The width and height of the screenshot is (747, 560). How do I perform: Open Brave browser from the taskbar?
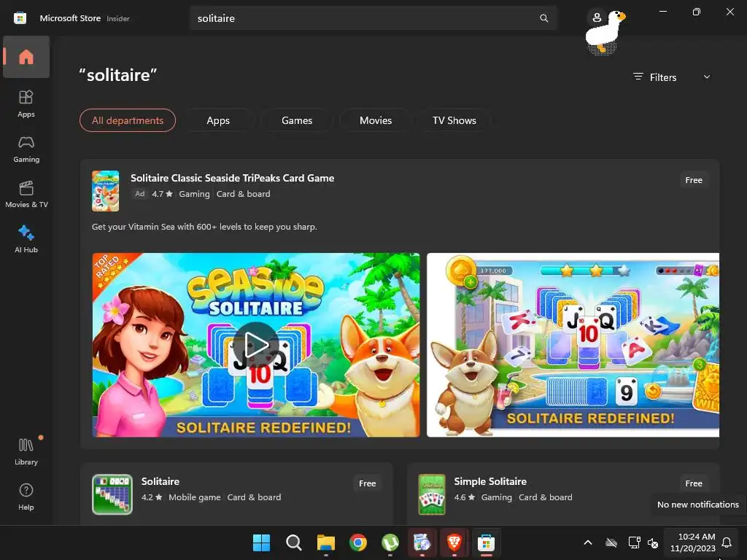click(x=454, y=542)
